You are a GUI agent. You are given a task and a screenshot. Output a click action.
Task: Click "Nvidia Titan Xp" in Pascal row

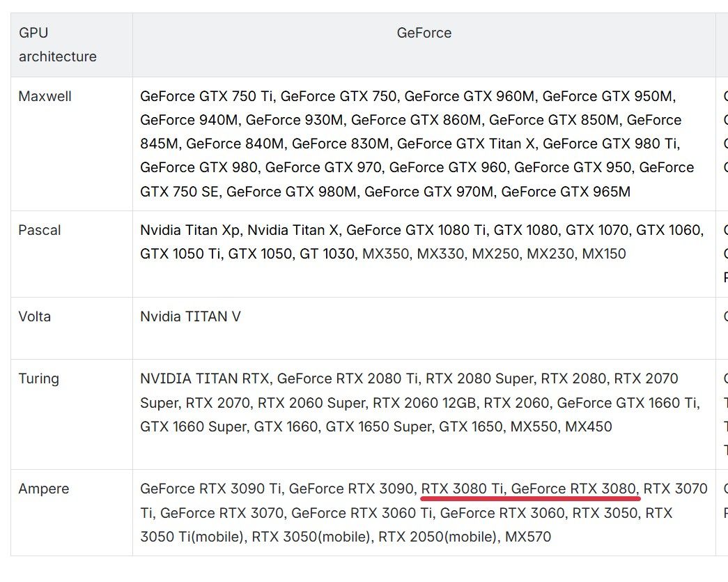click(x=190, y=230)
